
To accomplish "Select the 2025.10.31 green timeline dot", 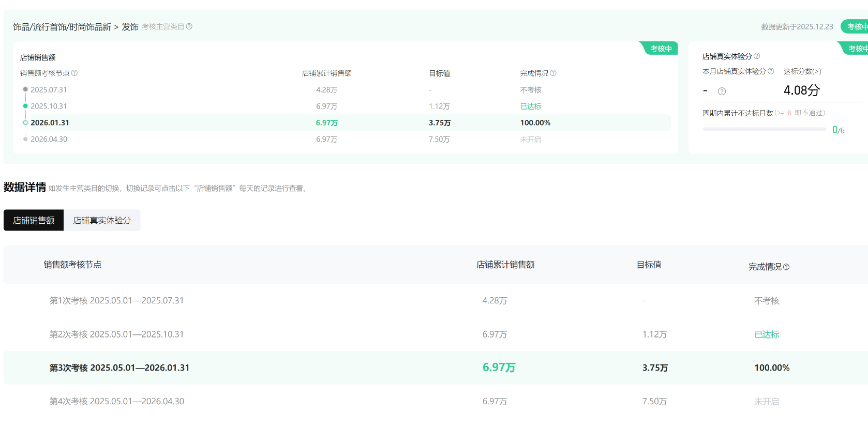I will tap(25, 106).
